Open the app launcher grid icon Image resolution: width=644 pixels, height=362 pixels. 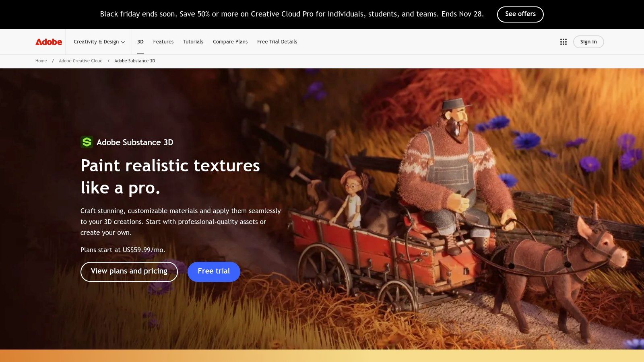coord(563,41)
